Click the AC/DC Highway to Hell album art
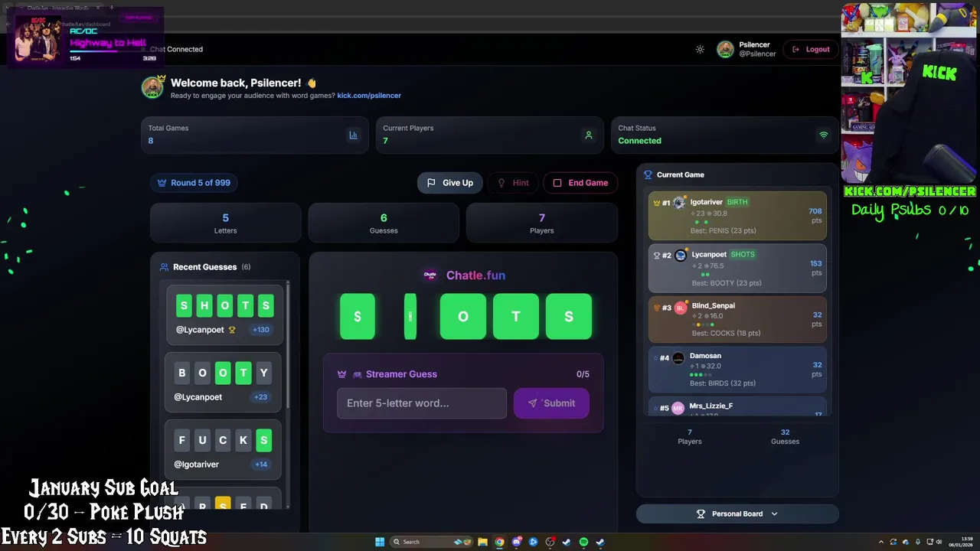The width and height of the screenshot is (980, 551). (38, 38)
